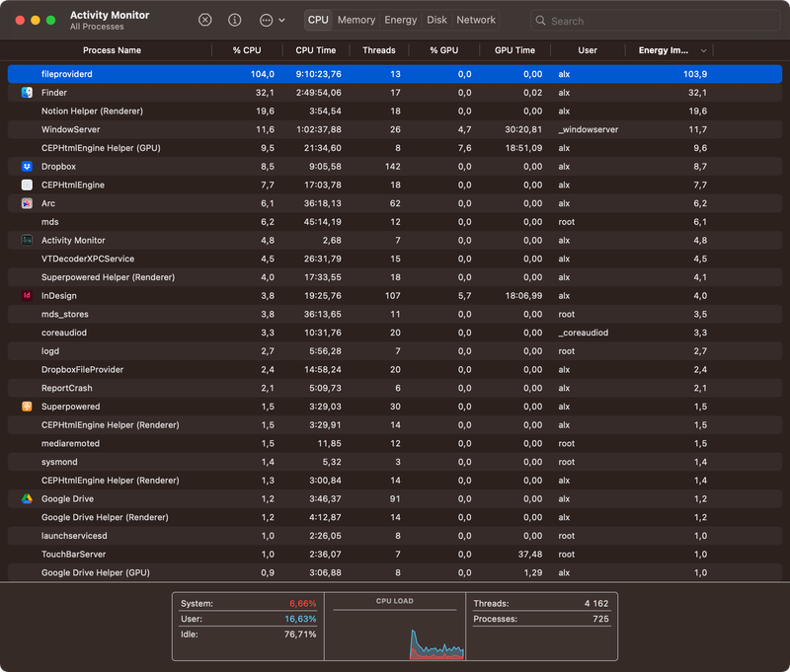Click the Arc browser icon in list

27,203
